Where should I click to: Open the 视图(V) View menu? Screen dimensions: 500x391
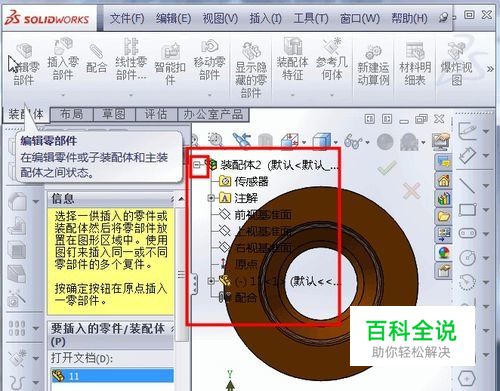[x=220, y=18]
